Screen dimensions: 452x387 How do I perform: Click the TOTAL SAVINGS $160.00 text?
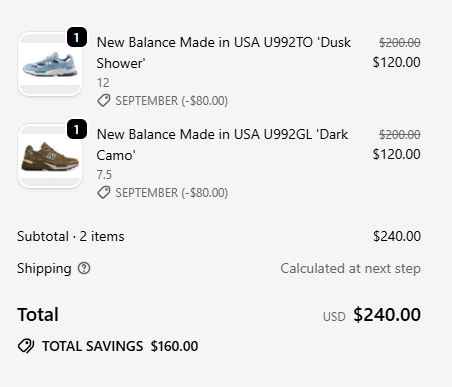coord(120,346)
